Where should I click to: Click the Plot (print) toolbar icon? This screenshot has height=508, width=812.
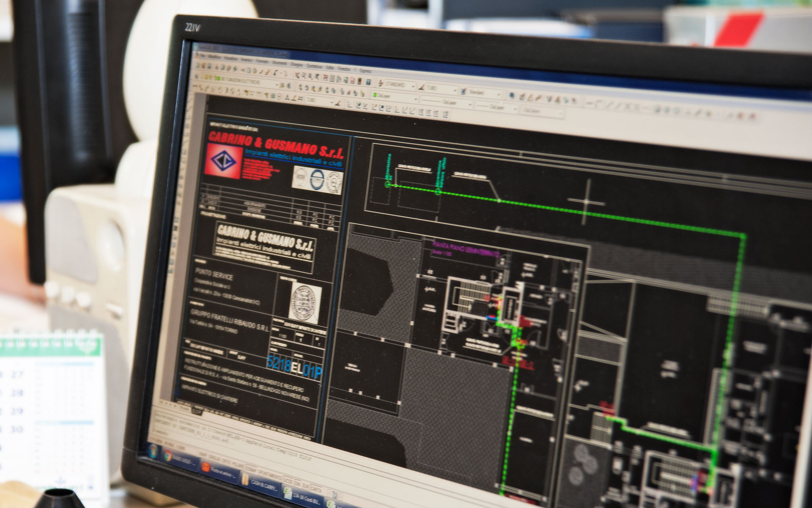217,67
